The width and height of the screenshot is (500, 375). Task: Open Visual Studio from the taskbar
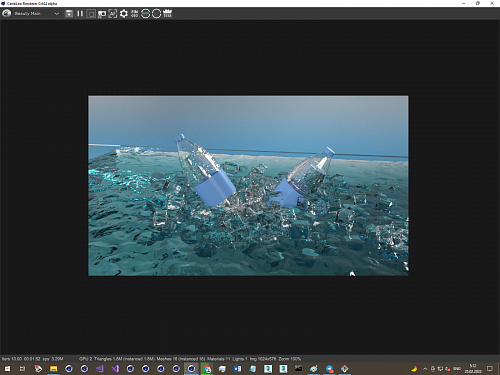(x=115, y=368)
